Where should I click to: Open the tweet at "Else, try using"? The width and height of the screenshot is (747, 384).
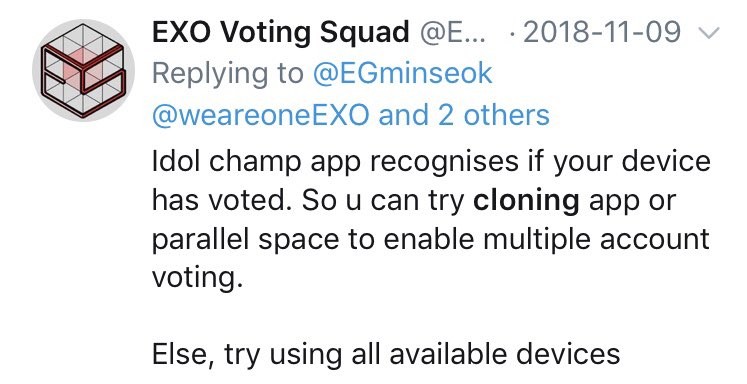pyautogui.click(x=246, y=355)
